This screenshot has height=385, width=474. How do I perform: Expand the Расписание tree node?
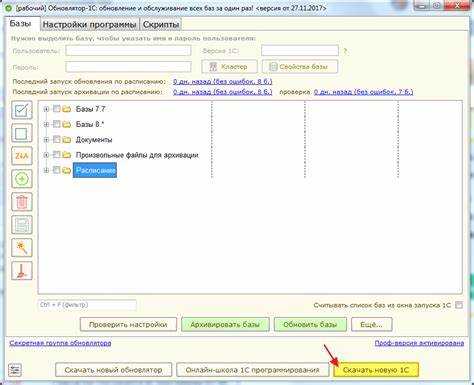tap(46, 170)
